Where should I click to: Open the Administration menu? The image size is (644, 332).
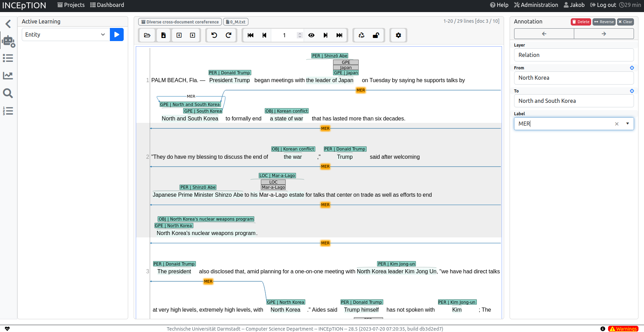click(536, 5)
